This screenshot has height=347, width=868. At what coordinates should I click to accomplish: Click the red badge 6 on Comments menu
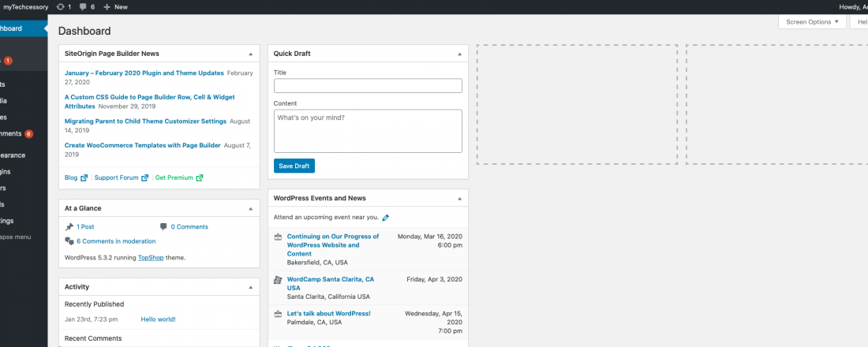[28, 134]
